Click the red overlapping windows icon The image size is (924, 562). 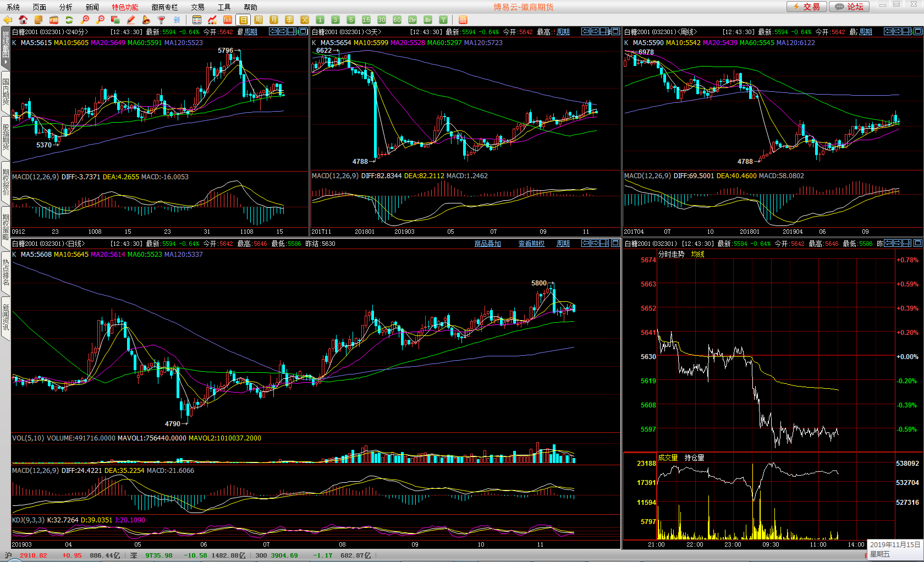click(x=116, y=20)
